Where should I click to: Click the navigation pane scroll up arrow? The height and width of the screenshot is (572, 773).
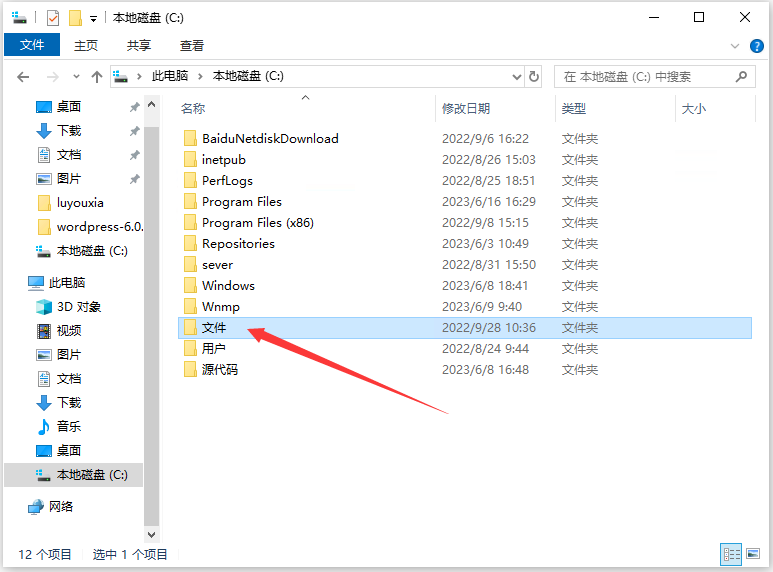[152, 105]
